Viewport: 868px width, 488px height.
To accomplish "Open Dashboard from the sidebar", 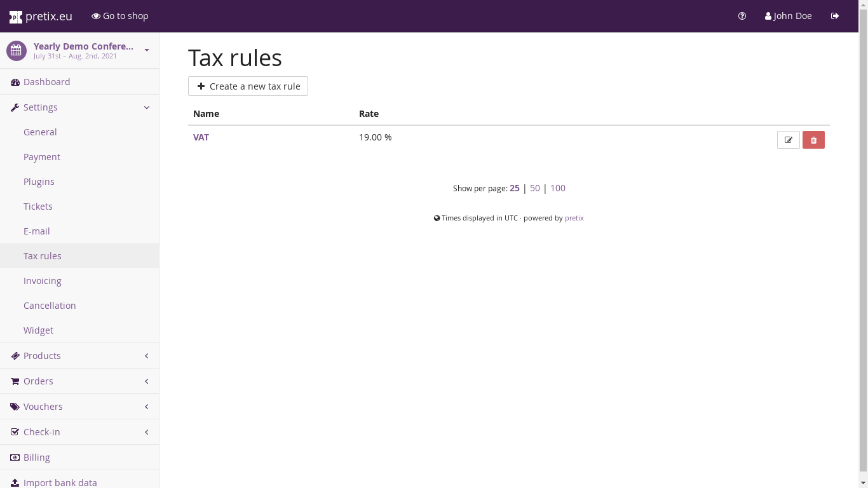I will tap(46, 82).
